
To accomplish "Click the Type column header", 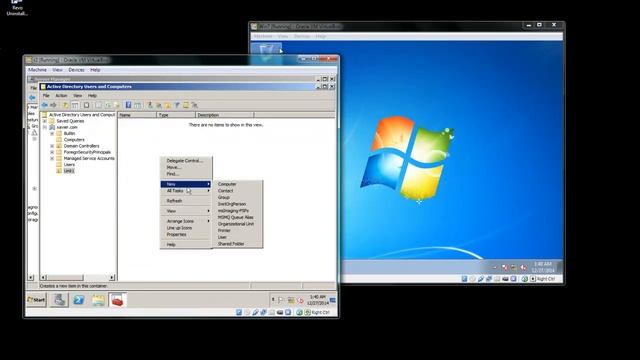I will point(176,115).
